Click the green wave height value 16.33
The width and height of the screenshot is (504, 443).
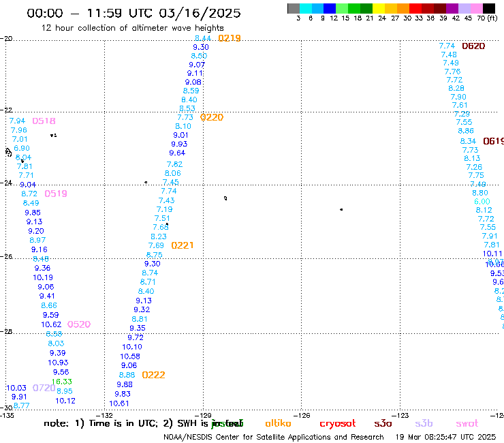click(x=62, y=382)
